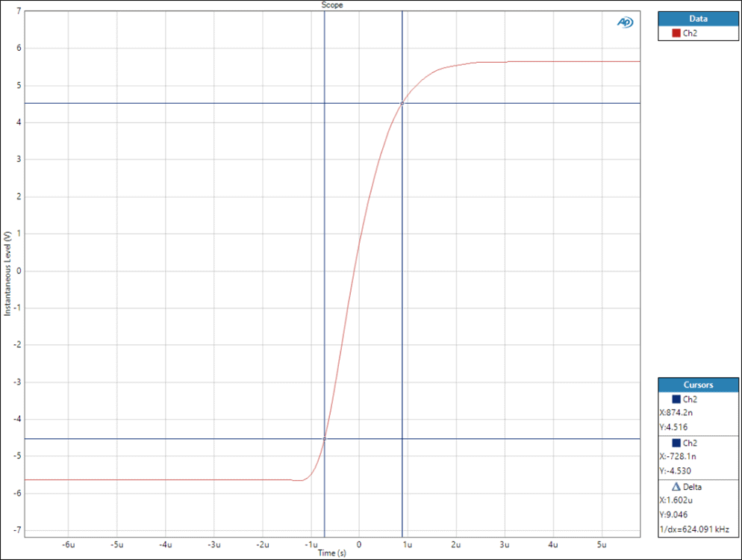Viewport: 742px width, 560px height.
Task: Select the upper cursor marker on the trace
Action: click(x=402, y=103)
